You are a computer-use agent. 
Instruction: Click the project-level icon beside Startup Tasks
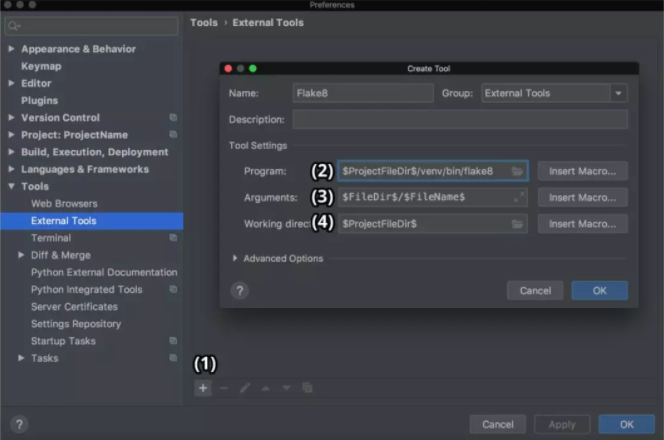click(173, 340)
